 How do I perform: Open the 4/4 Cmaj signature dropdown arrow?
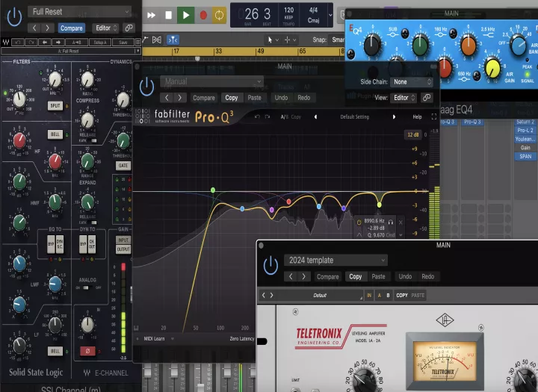point(330,15)
